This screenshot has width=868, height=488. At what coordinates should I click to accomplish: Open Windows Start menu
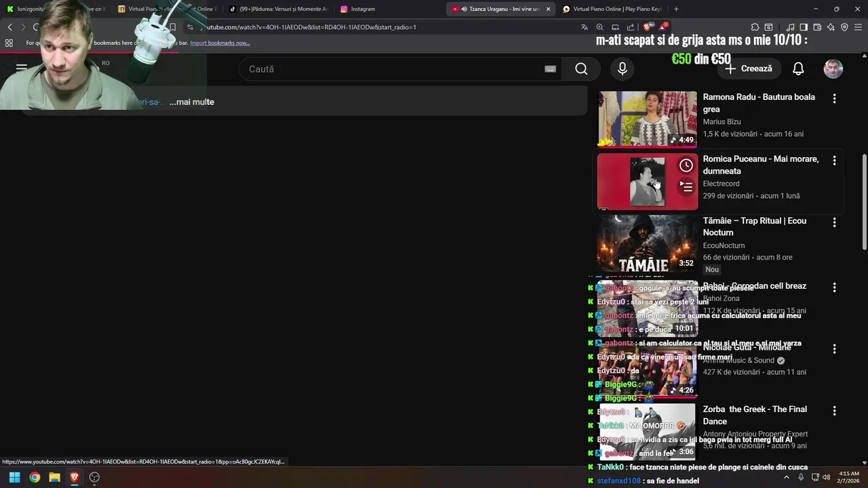pyautogui.click(x=14, y=477)
